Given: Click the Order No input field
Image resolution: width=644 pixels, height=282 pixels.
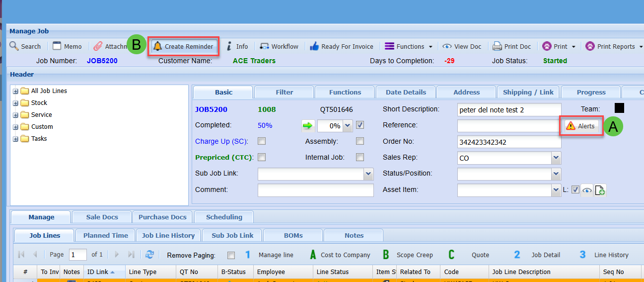Looking at the screenshot, I should coord(509,142).
